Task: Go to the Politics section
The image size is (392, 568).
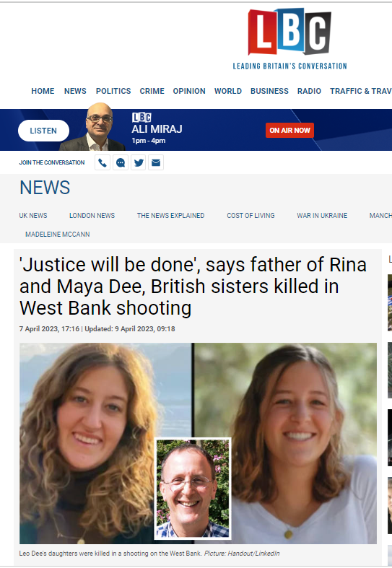Action: coord(113,91)
